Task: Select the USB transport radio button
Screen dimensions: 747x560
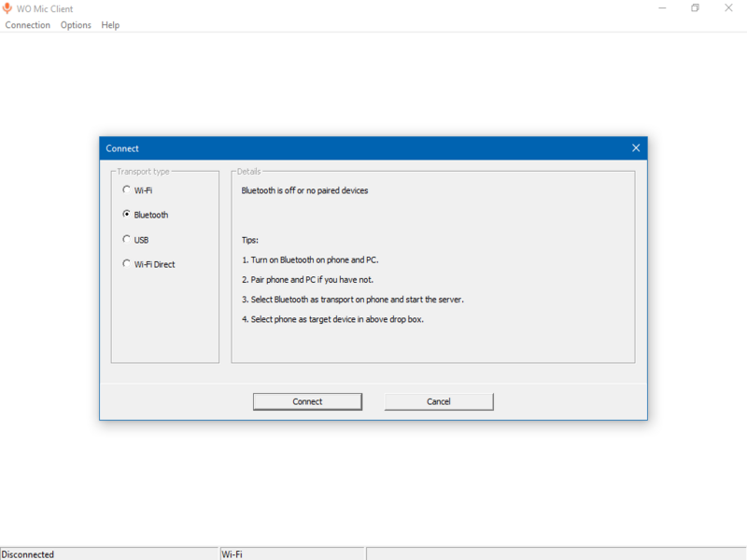Action: tap(127, 239)
